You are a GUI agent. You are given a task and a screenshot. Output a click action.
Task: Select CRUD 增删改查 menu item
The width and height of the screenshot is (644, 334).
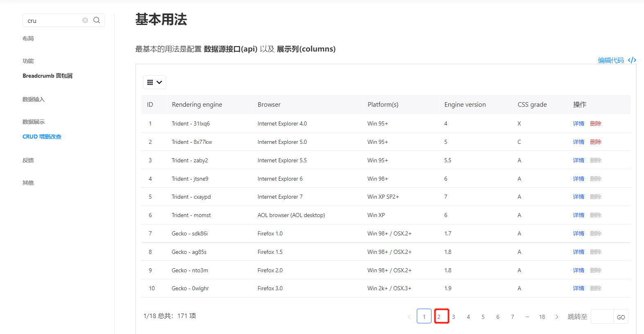[42, 137]
